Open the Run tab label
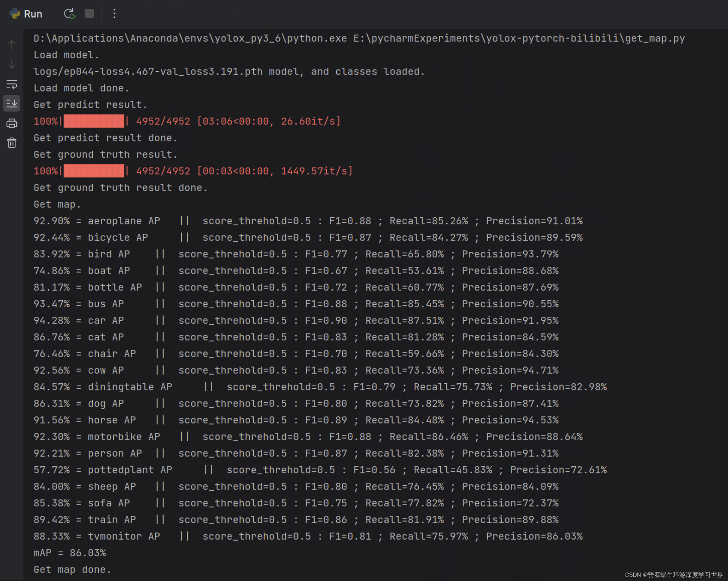 tap(33, 14)
